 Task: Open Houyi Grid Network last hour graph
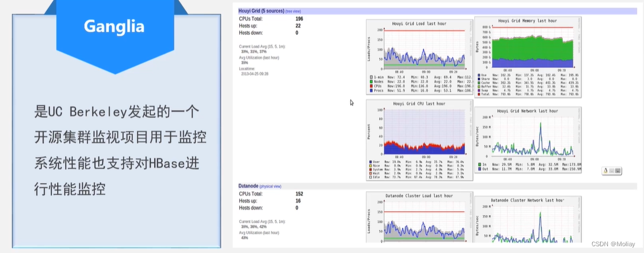(527, 140)
